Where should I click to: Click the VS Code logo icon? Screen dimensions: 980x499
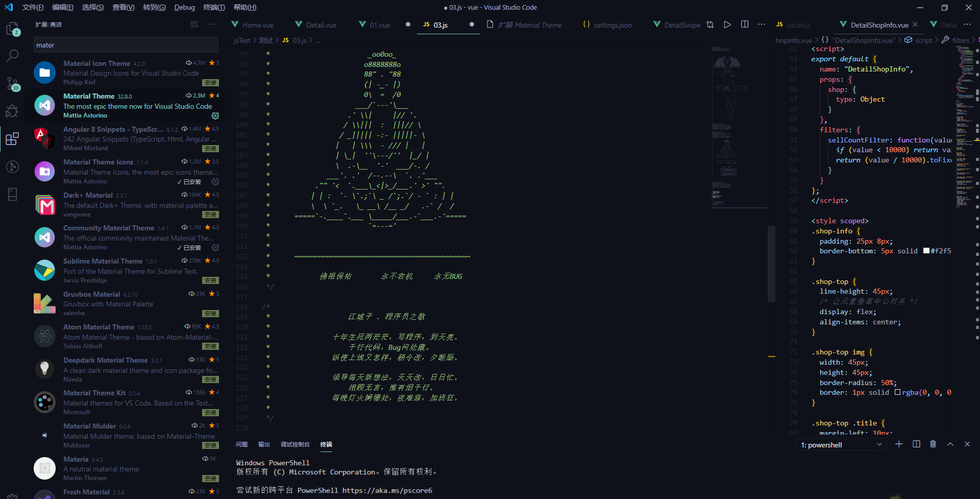pos(9,7)
